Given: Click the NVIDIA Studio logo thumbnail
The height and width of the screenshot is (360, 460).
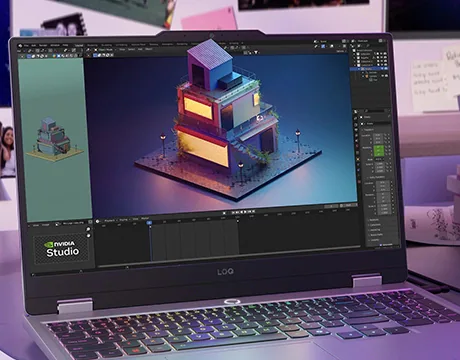Looking at the screenshot, I should pyautogui.click(x=62, y=249).
